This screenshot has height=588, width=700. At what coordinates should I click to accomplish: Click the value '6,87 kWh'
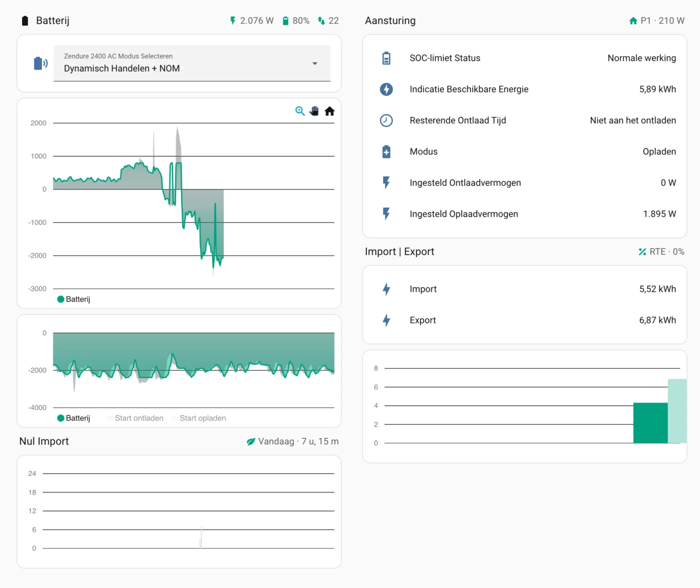tap(657, 320)
